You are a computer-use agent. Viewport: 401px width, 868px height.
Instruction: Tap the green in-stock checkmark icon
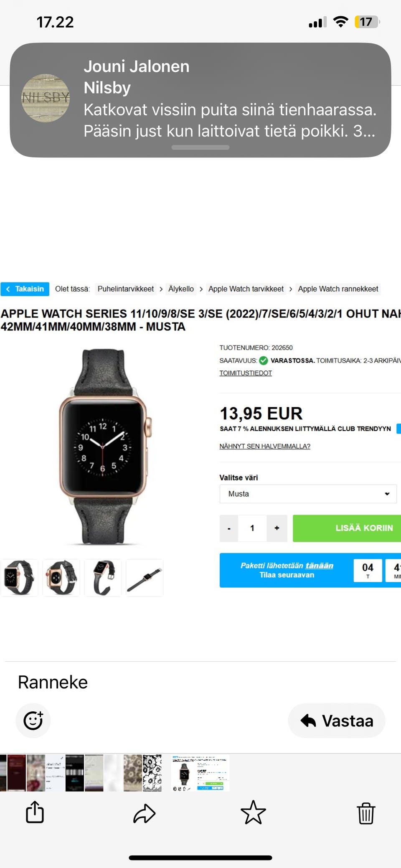[x=264, y=360]
